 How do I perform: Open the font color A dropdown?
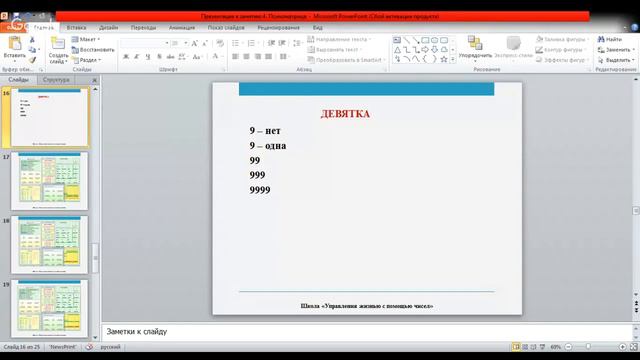[217, 57]
